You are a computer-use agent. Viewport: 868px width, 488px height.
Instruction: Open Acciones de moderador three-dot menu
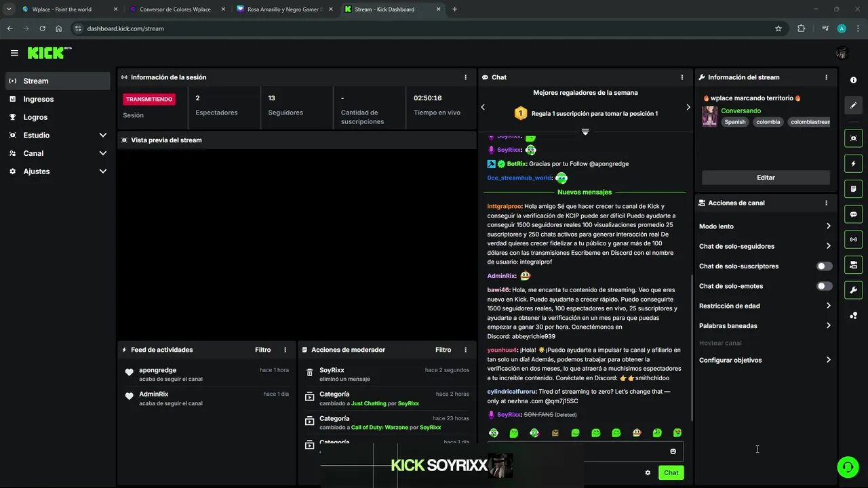(465, 350)
